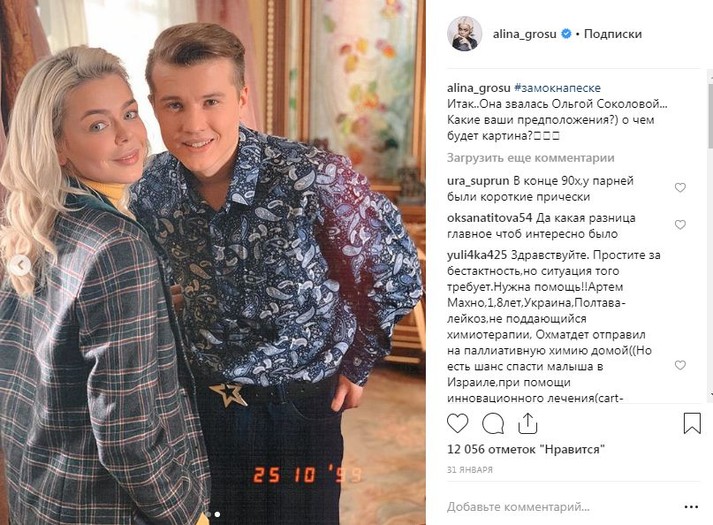Open ura_suprun commenter profile

click(x=478, y=181)
